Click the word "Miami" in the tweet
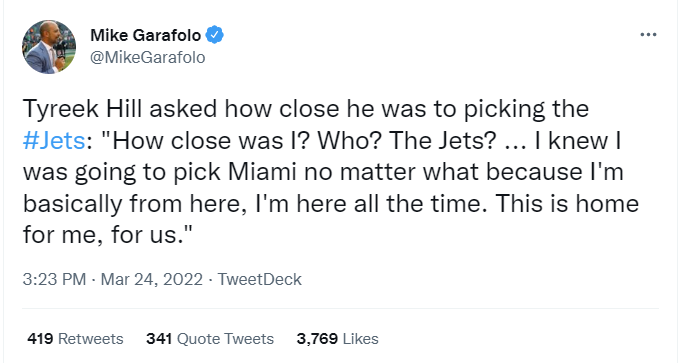The width and height of the screenshot is (682, 363). pyautogui.click(x=262, y=172)
